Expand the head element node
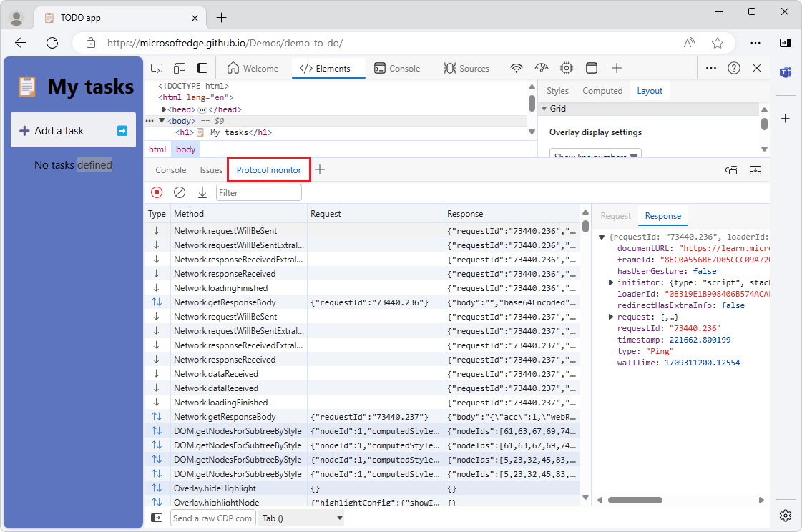The height and width of the screenshot is (532, 802). click(164, 109)
